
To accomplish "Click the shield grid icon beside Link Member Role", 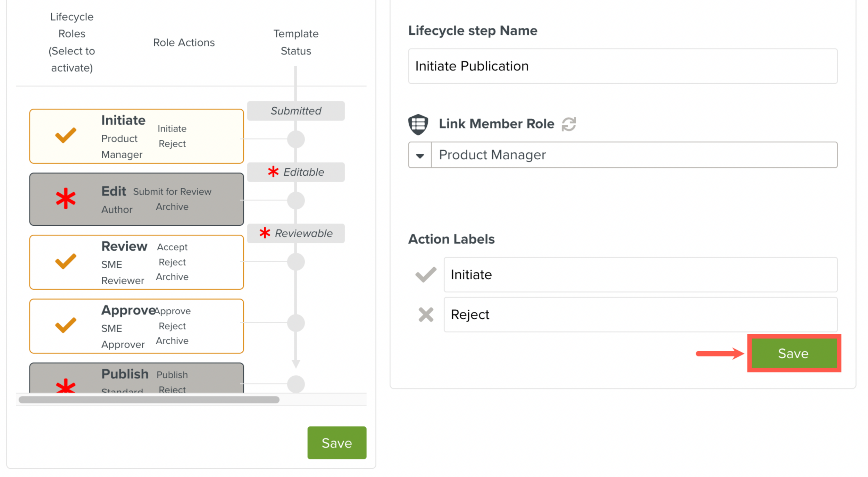I will (x=418, y=124).
